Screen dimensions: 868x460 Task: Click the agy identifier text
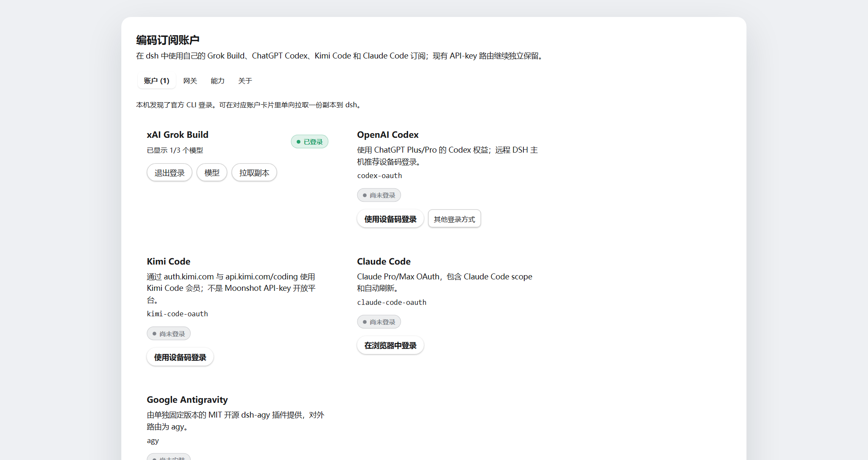153,441
